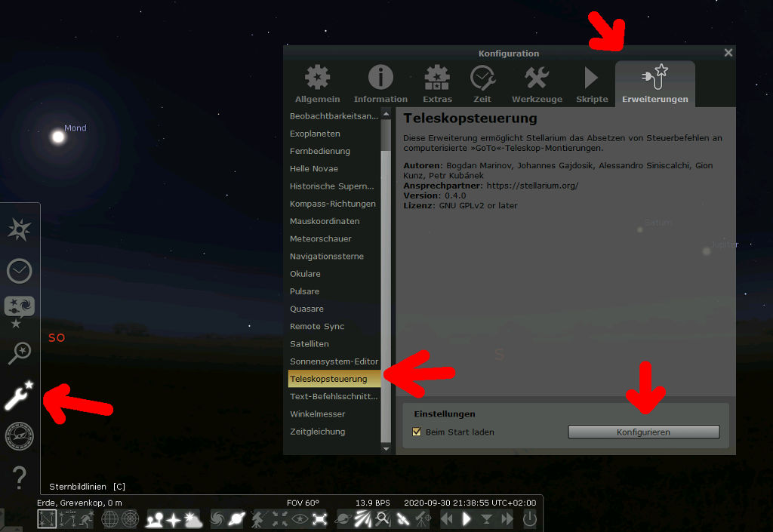Open the Werkzeuge tab
773x532 pixels.
click(537, 84)
